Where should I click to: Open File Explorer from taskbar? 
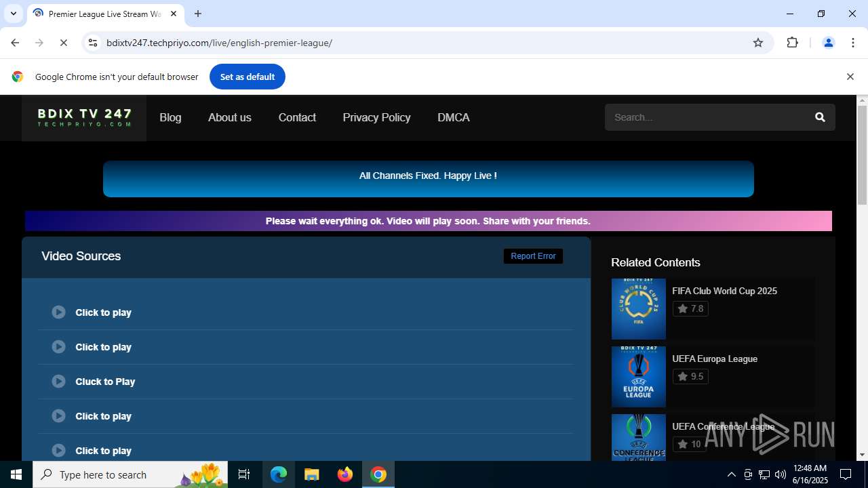(311, 474)
